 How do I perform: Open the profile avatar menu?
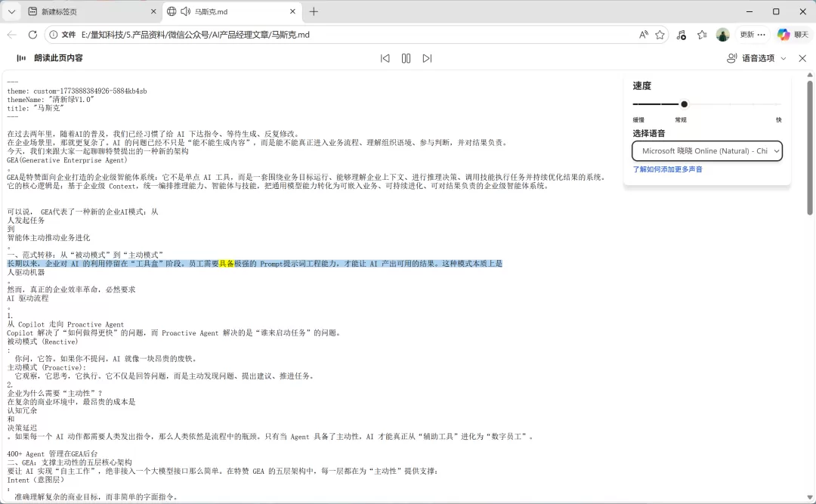click(723, 35)
